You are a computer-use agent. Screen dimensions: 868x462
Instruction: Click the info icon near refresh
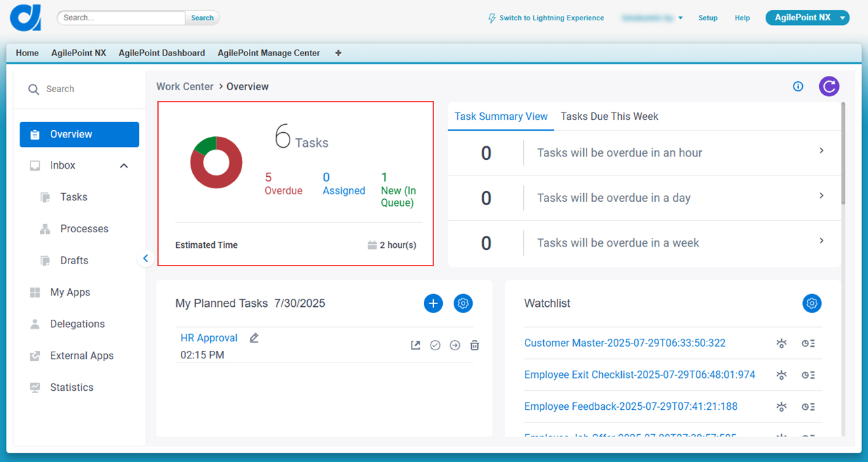coord(798,86)
